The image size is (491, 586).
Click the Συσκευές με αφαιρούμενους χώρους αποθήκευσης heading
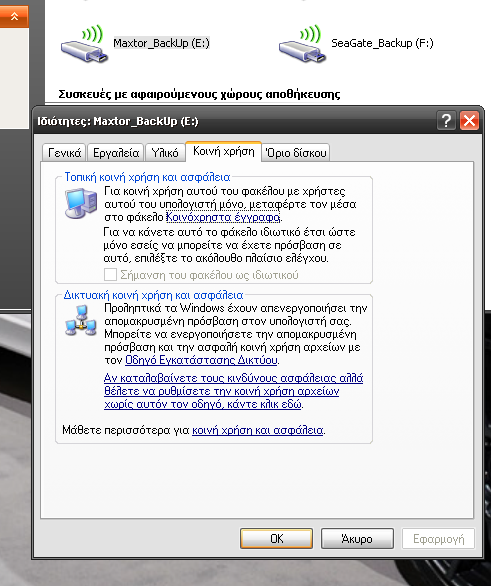coord(199,94)
